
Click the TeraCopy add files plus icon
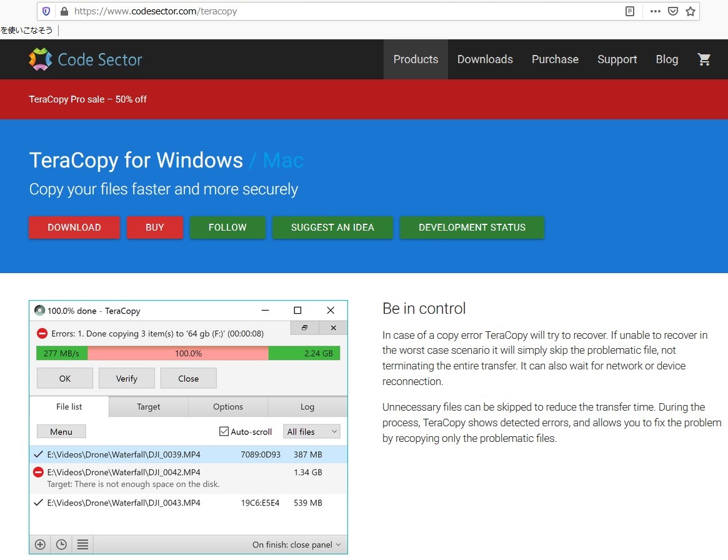pyautogui.click(x=41, y=544)
